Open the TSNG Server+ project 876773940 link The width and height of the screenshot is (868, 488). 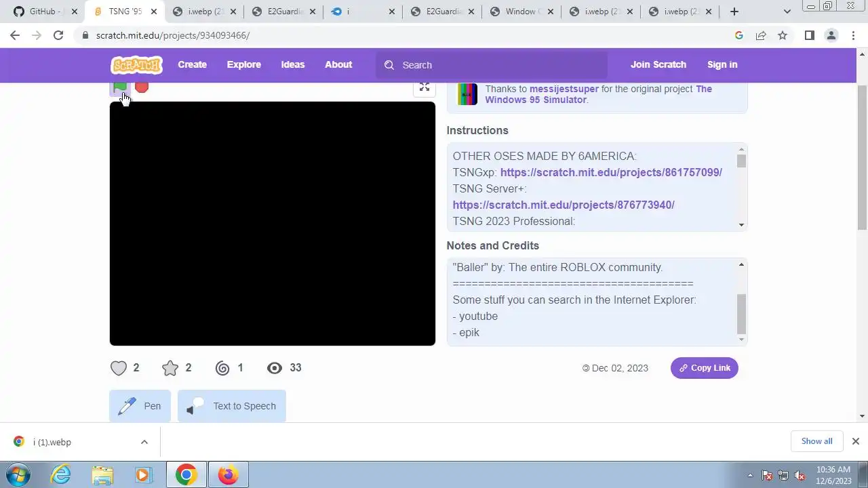[x=564, y=205]
